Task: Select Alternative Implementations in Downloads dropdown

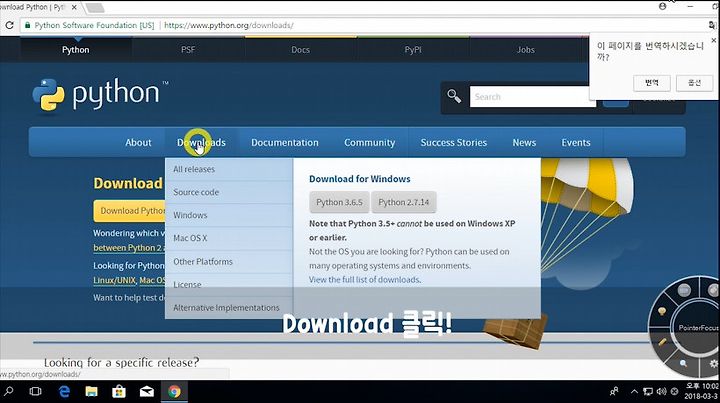Action: pyautogui.click(x=229, y=308)
